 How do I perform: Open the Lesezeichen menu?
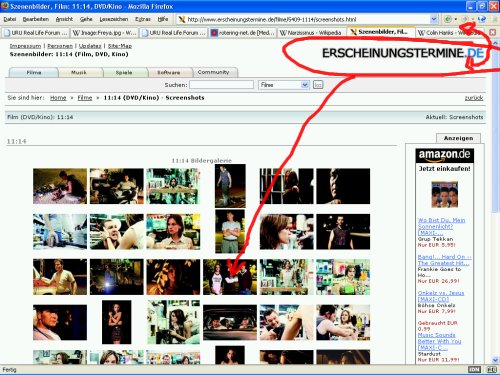pyautogui.click(x=114, y=19)
